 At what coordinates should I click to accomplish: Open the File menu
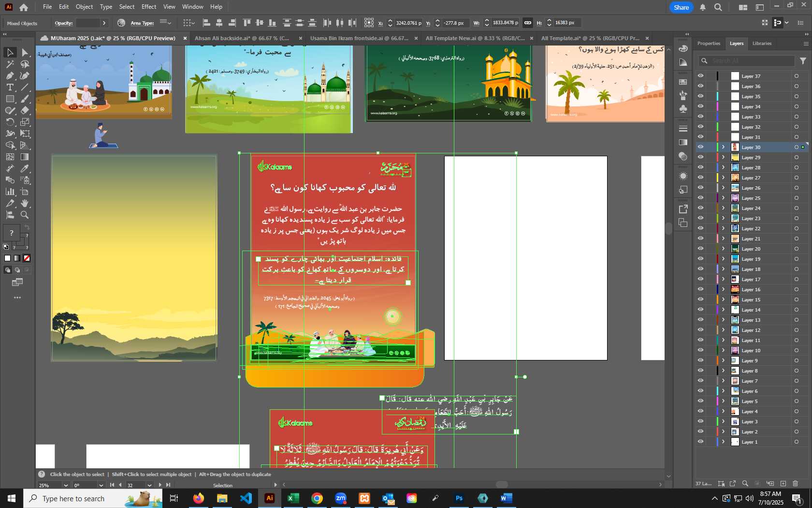click(x=47, y=7)
